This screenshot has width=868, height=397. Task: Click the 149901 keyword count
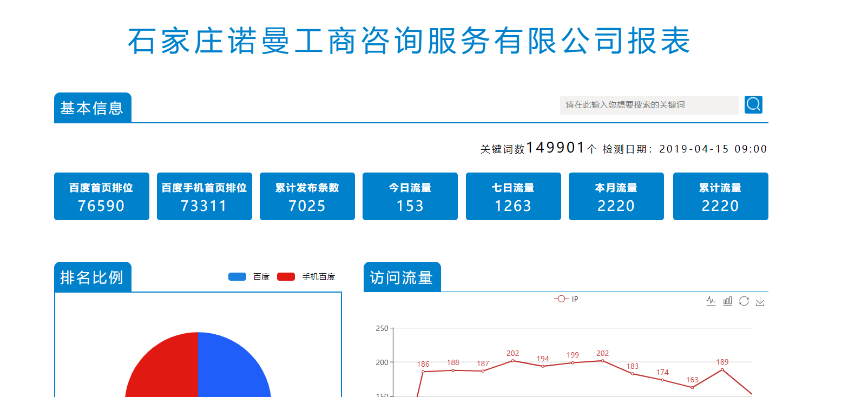click(555, 147)
